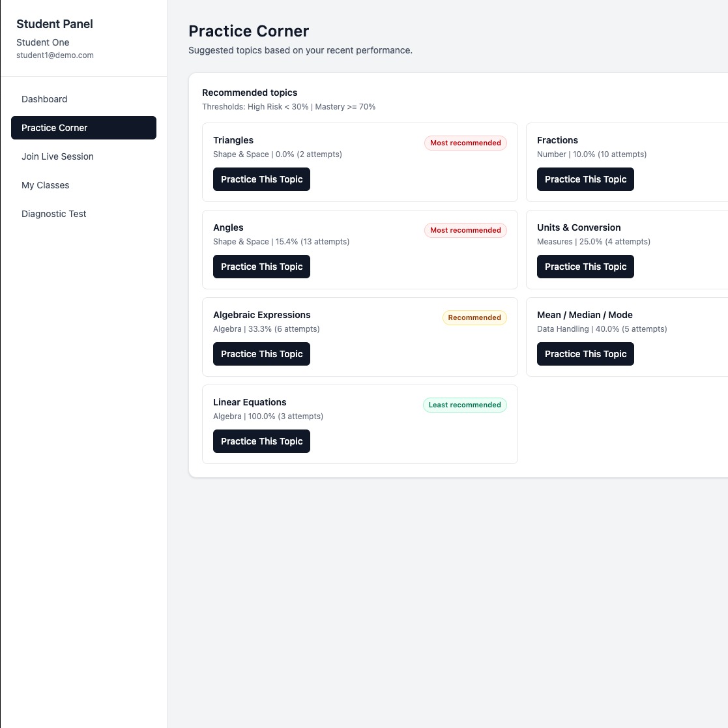The image size is (728, 728).
Task: Practice the Algebraic Expressions topic
Action: coord(261,354)
